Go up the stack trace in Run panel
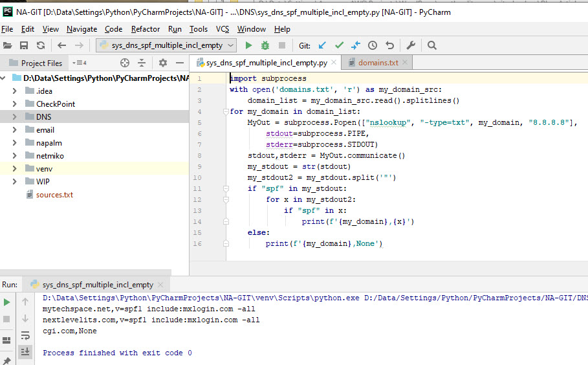Screen dimensions: 588x365 pos(25,301)
